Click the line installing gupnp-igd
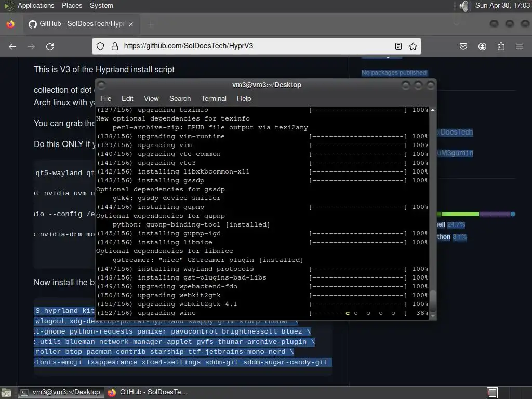This screenshot has height=399, width=532. click(262, 233)
